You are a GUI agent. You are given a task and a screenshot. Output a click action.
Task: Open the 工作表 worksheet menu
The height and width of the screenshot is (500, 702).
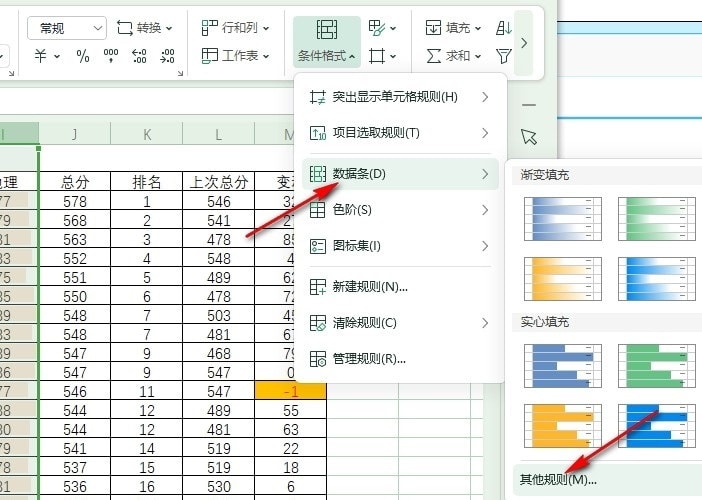pos(235,56)
